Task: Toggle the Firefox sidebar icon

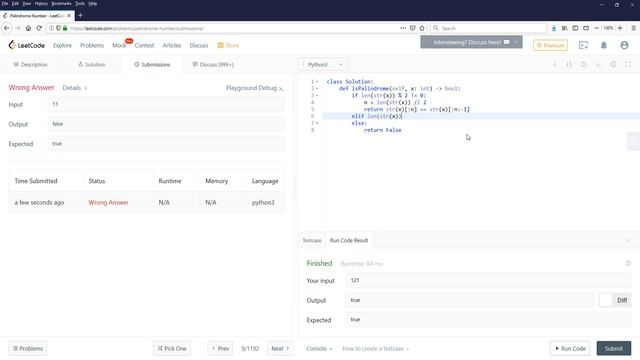Action: pyautogui.click(x=575, y=28)
